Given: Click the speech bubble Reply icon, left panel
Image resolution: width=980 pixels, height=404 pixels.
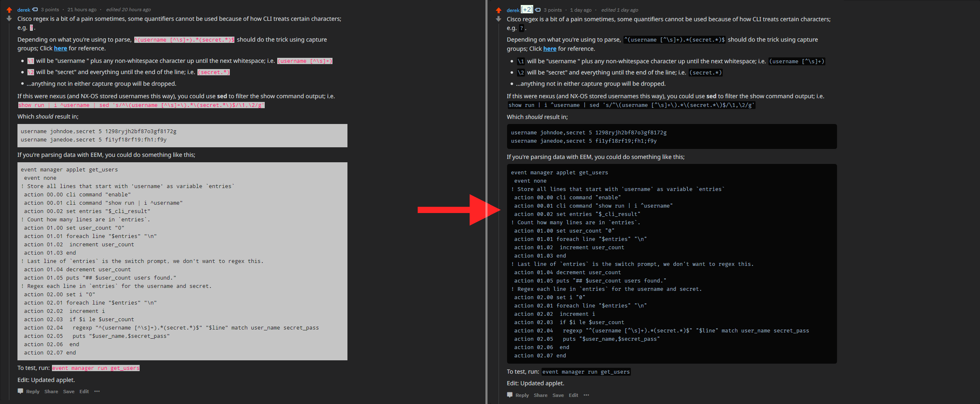Looking at the screenshot, I should [20, 391].
